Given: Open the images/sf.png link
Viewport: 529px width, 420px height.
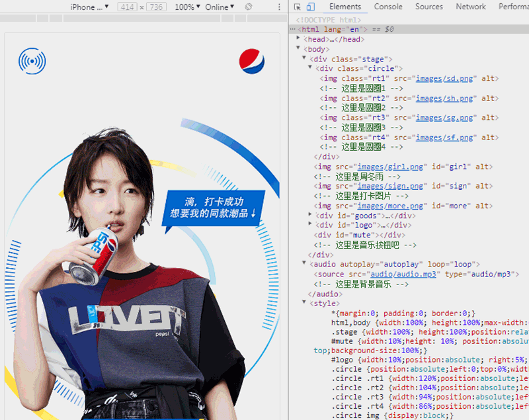Looking at the screenshot, I should click(x=444, y=138).
